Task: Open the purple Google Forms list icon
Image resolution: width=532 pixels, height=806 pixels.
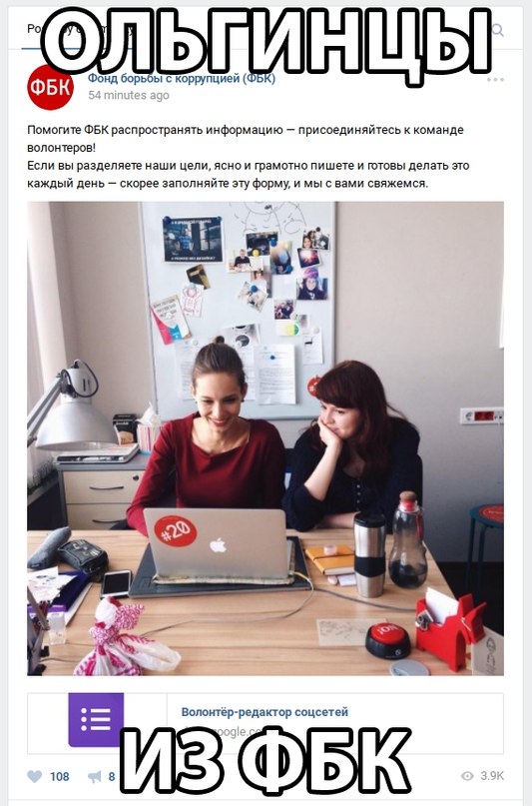Action: tap(96, 720)
